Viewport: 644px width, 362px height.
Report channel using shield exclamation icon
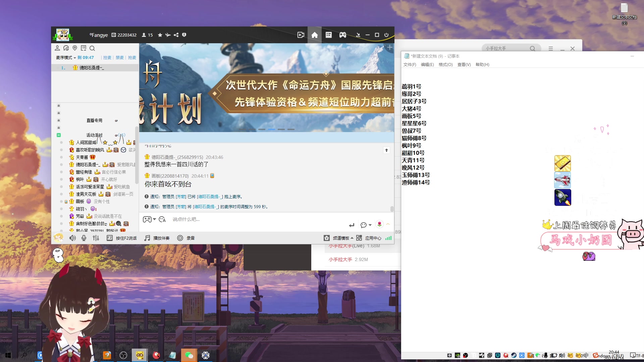(184, 35)
